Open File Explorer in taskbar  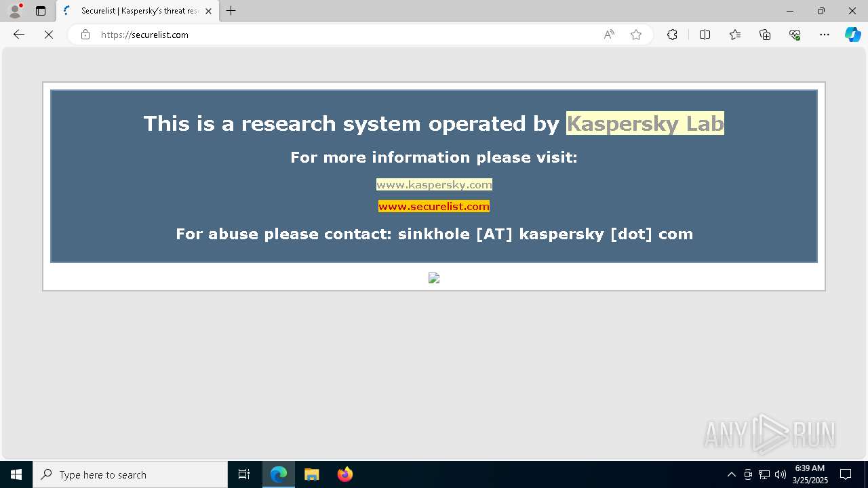(312, 474)
